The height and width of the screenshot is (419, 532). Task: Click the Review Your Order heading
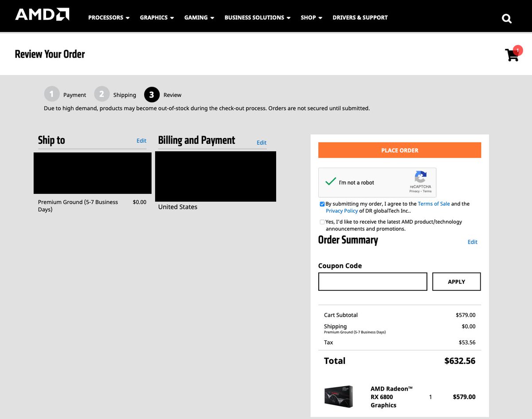coord(50,54)
